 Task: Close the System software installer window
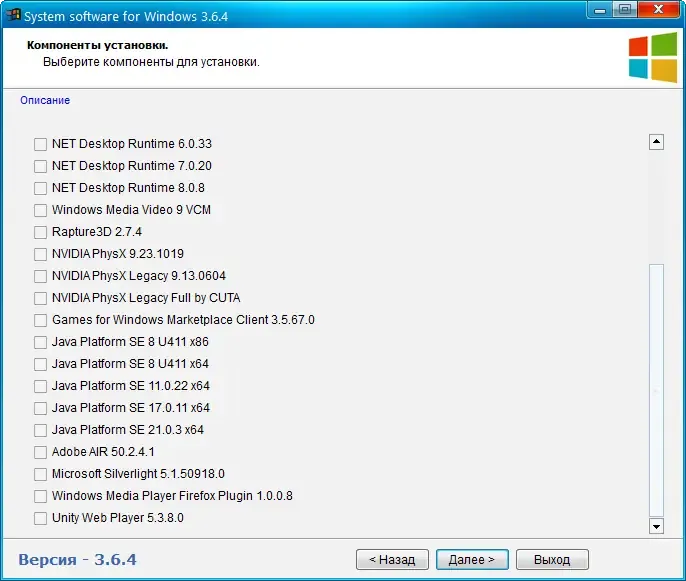[x=658, y=10]
